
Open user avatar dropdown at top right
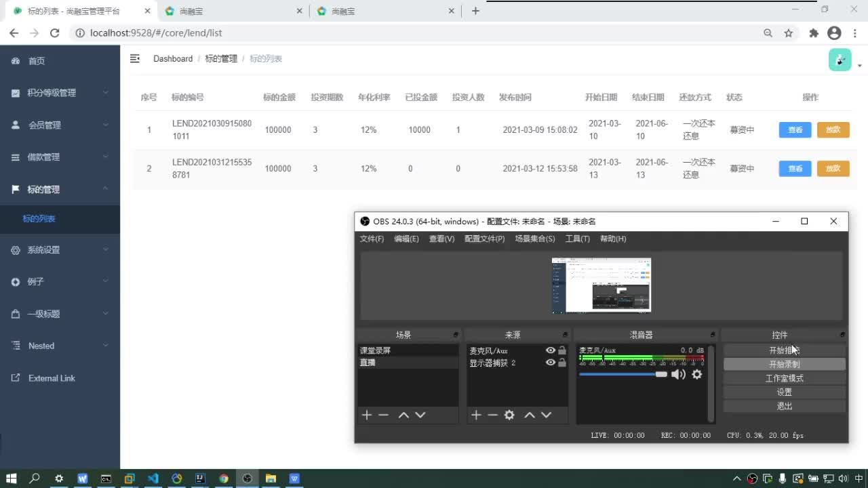coord(845,60)
